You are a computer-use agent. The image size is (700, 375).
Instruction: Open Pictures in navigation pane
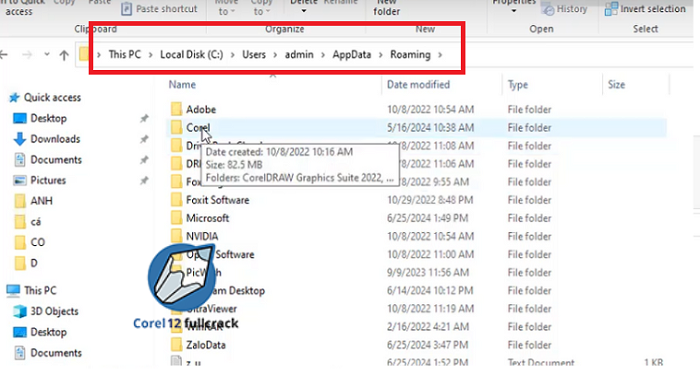click(48, 180)
